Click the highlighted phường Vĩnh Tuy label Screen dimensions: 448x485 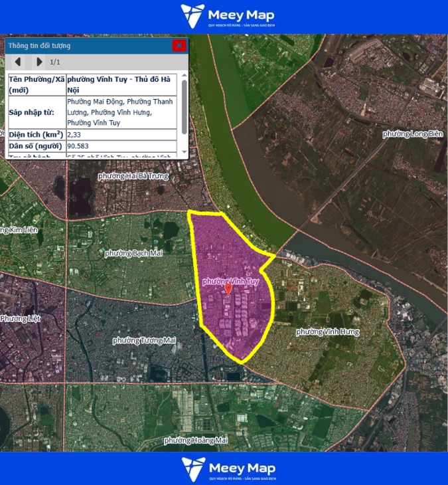tap(230, 281)
